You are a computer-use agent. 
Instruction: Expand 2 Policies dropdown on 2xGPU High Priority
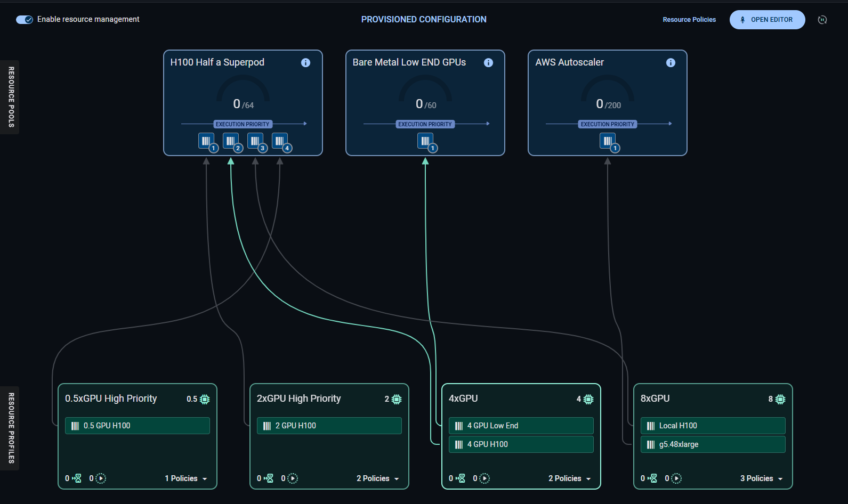(378, 478)
